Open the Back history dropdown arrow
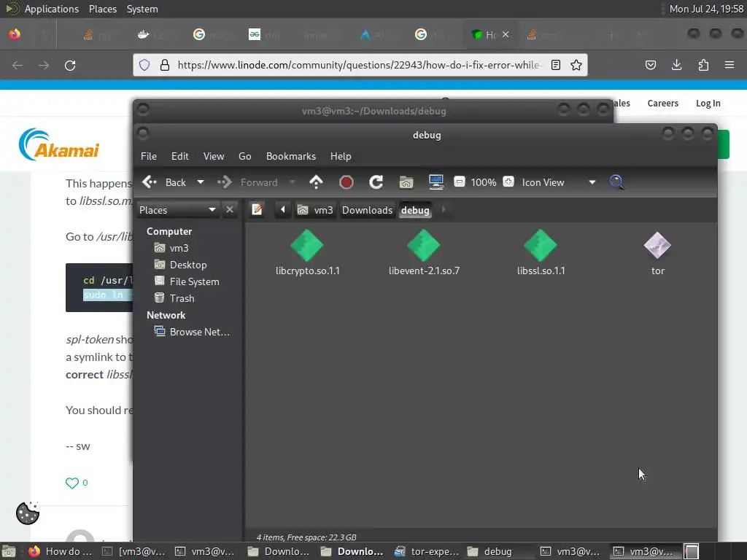 coord(201,182)
